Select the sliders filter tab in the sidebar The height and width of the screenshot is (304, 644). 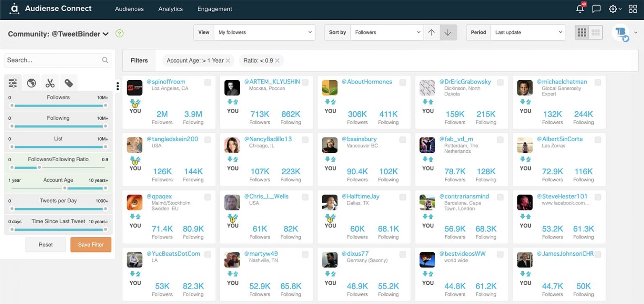[x=13, y=82]
